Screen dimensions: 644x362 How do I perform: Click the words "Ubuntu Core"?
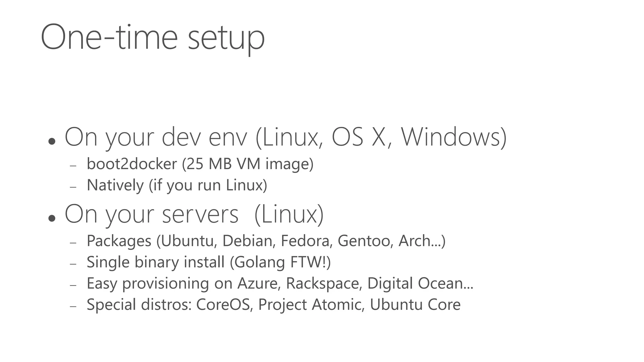[x=415, y=304]
